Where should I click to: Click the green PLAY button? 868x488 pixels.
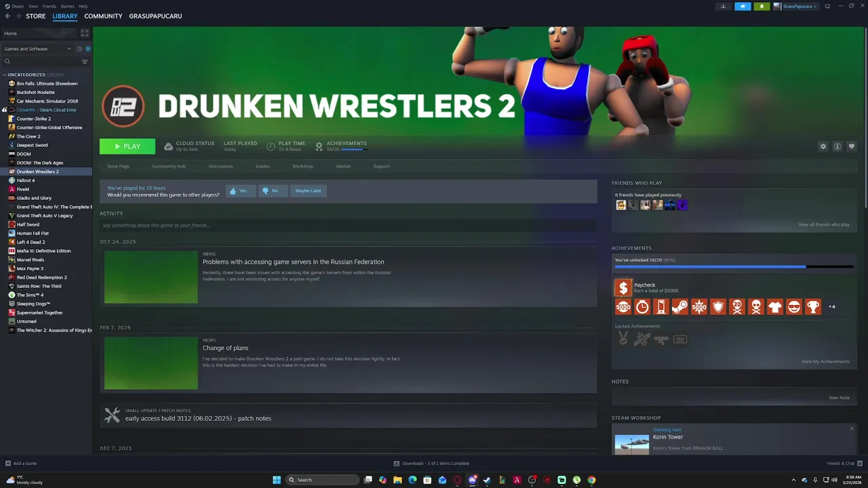click(x=127, y=146)
